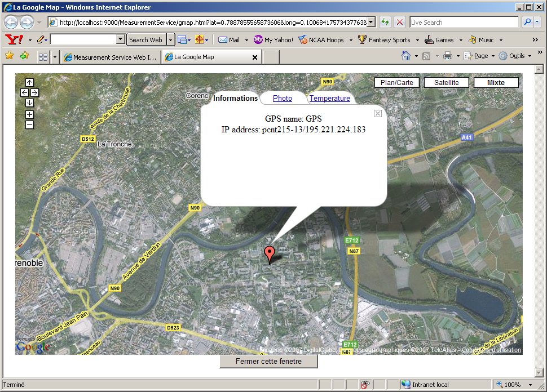
Task: Click the popup blocker status bar icon
Action: [x=365, y=385]
